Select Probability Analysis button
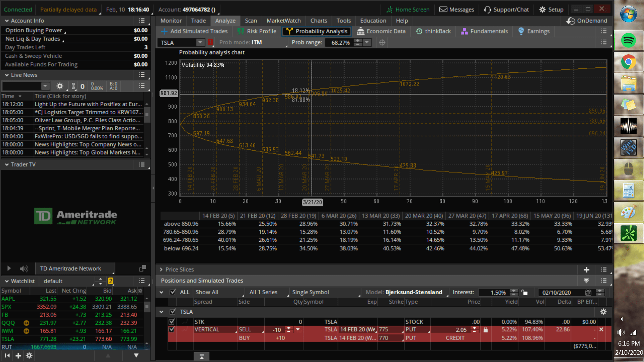 coord(317,32)
